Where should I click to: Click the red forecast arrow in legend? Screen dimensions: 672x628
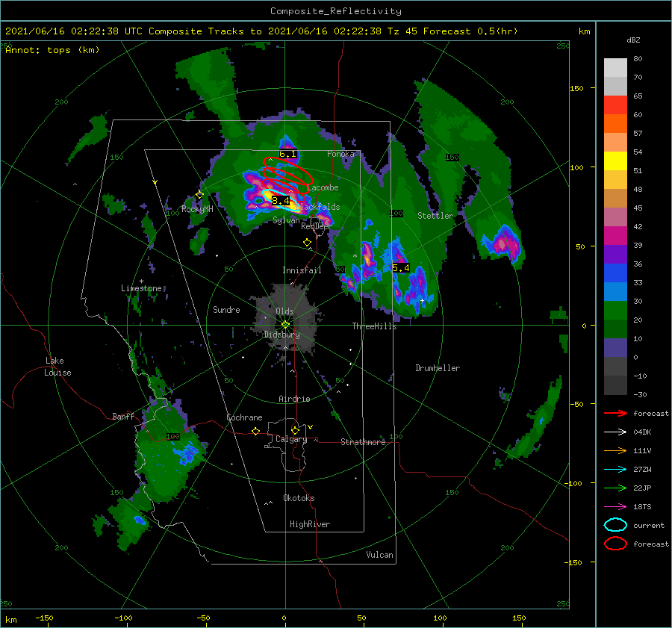click(615, 413)
